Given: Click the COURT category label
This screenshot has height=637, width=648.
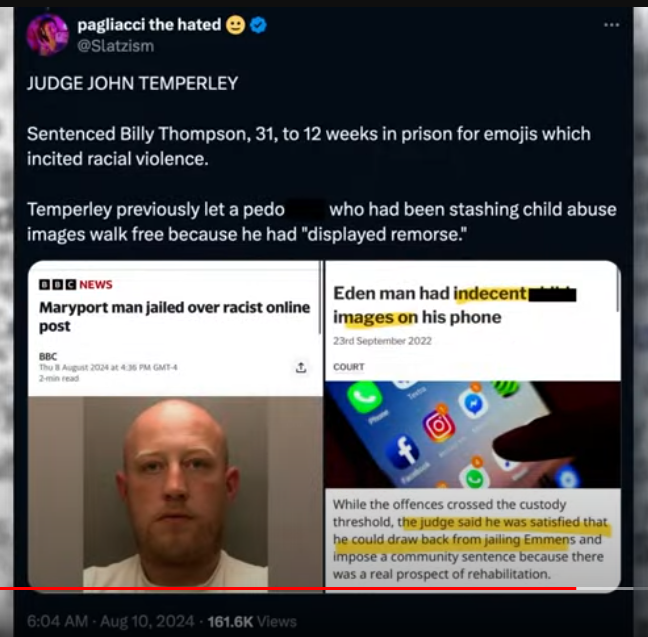Looking at the screenshot, I should (x=349, y=367).
